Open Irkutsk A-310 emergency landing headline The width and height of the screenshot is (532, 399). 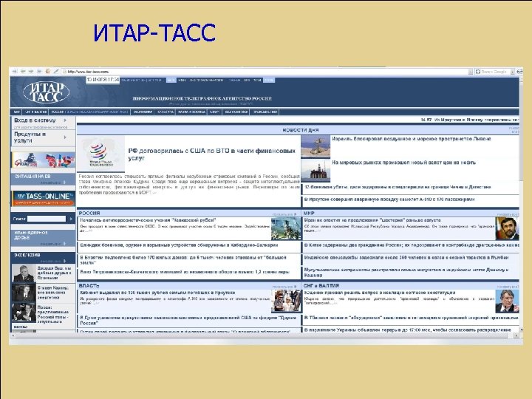click(389, 199)
